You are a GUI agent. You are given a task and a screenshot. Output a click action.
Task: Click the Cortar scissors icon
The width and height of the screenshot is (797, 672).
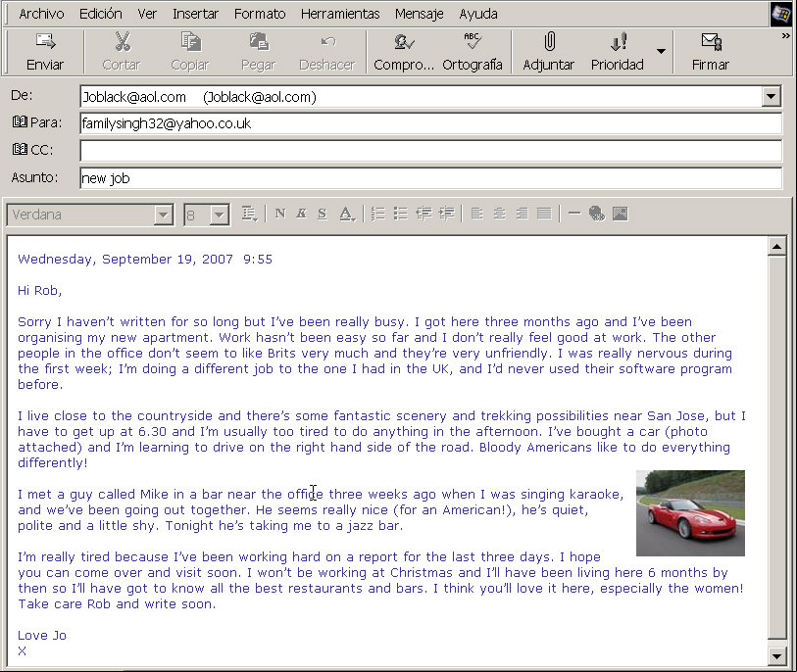tap(122, 42)
